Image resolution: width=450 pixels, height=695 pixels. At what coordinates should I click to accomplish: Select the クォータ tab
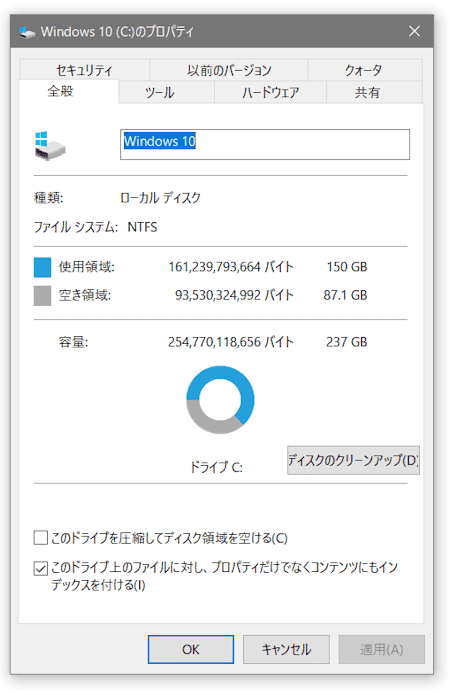click(x=364, y=70)
